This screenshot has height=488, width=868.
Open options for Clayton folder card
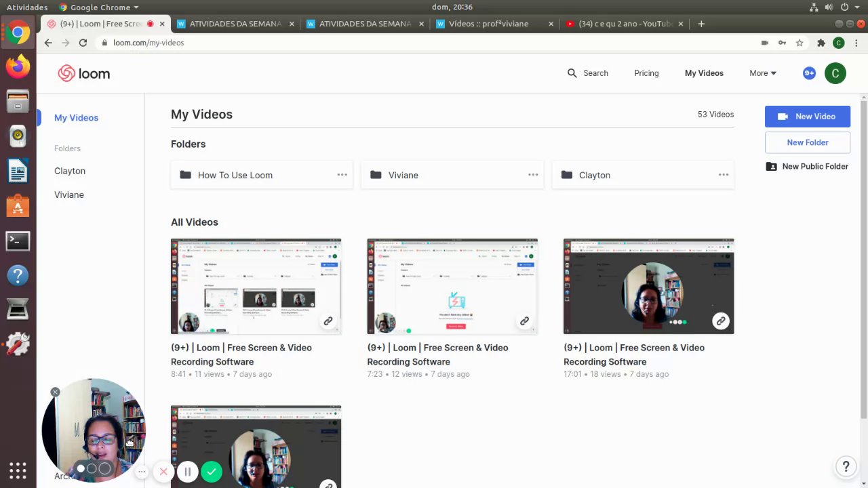[724, 175]
